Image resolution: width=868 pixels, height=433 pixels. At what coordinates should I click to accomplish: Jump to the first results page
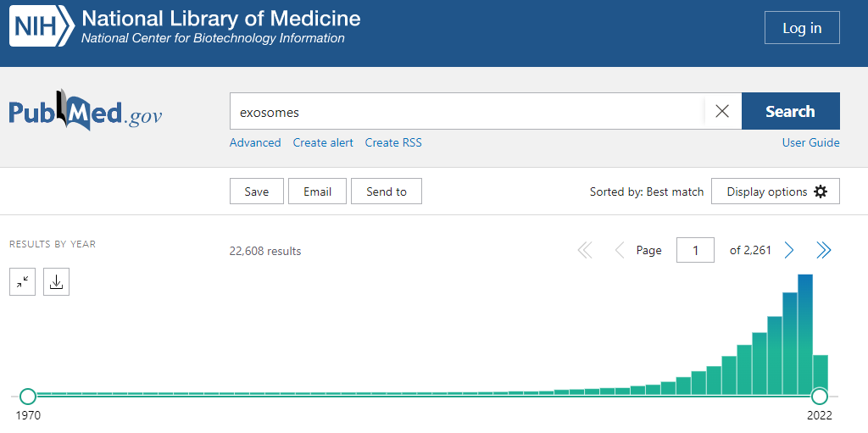point(585,250)
